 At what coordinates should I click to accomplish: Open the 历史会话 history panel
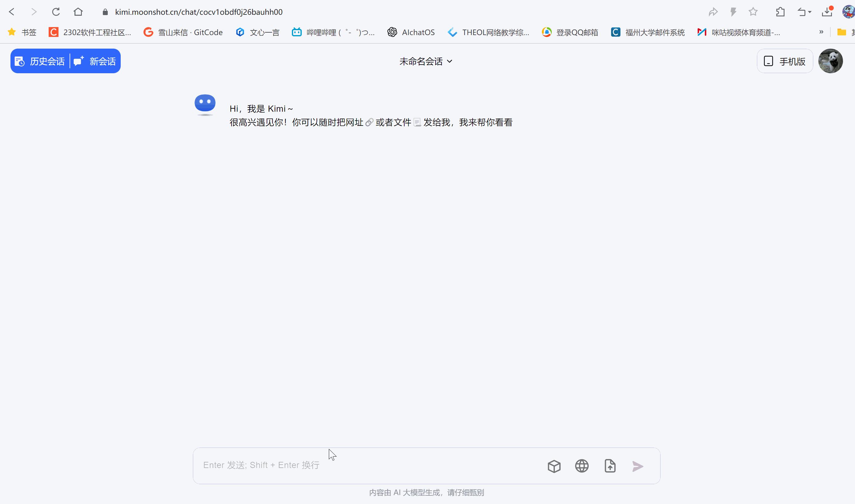(40, 61)
